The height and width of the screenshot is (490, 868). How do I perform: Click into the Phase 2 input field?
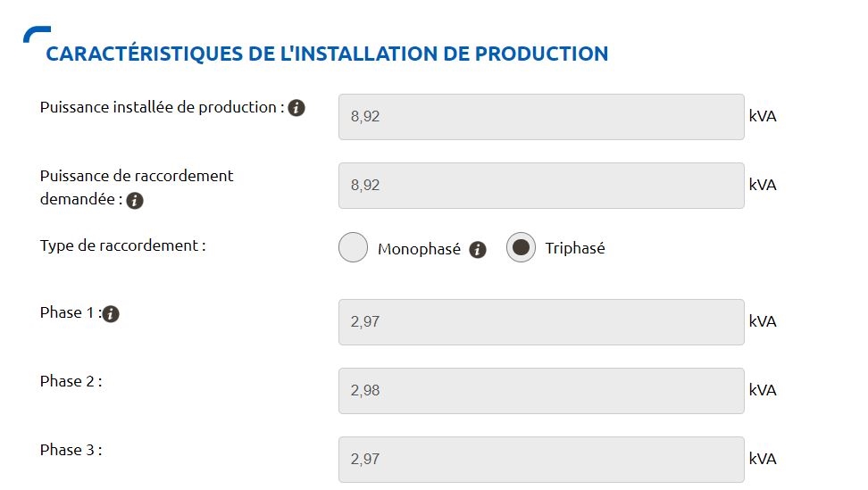click(540, 391)
